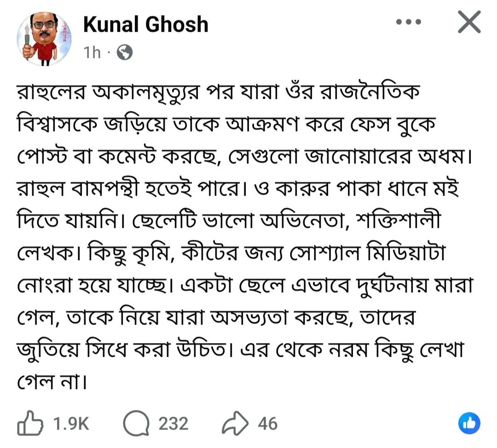This screenshot has width=497, height=448.
Task: Click the Share arrow icon
Action: (235, 424)
